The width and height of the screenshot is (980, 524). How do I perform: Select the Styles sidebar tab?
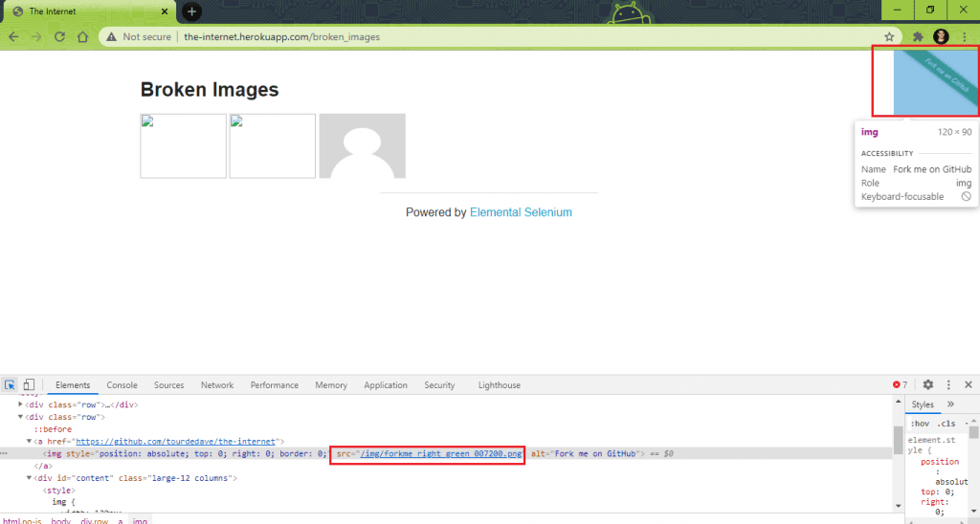click(923, 404)
